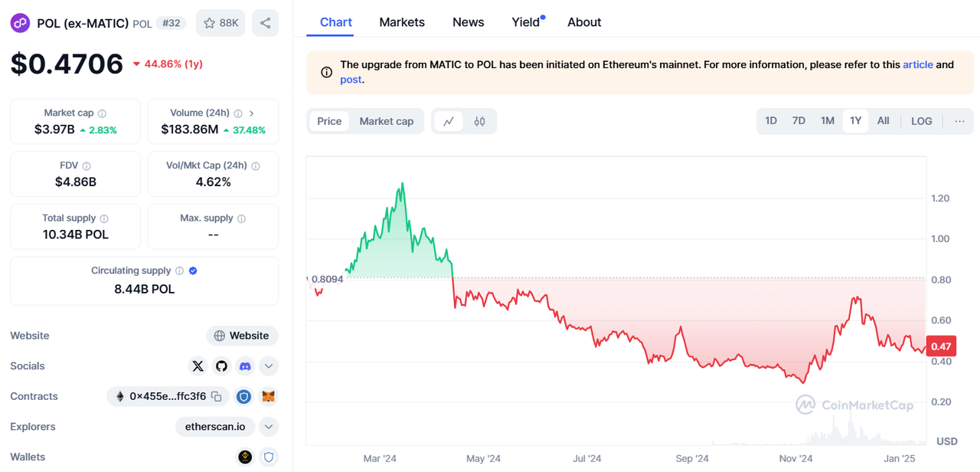The height and width of the screenshot is (472, 980).
Task: Open the etherscan.io explorer link
Action: (x=215, y=427)
